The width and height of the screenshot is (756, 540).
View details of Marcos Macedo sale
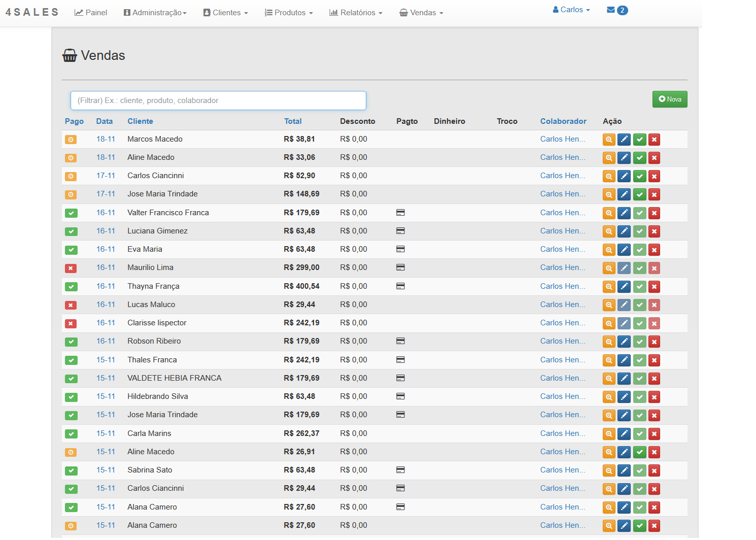coord(609,140)
